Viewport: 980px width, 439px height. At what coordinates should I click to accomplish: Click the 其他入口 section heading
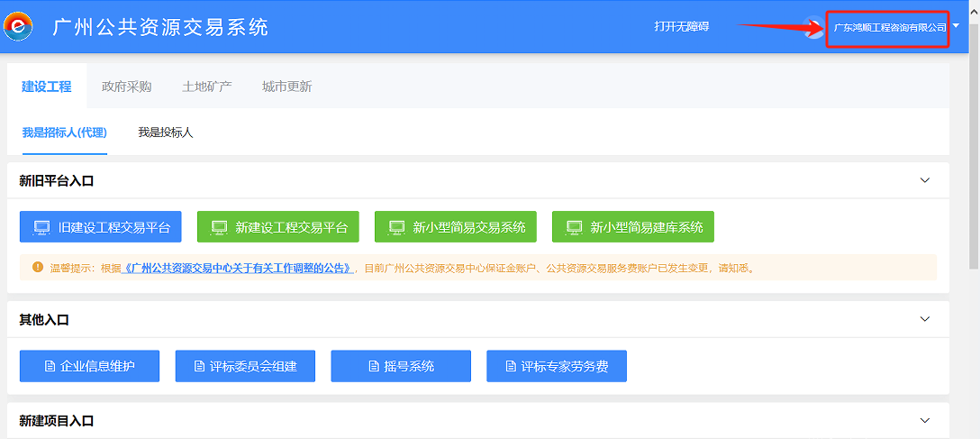(x=44, y=319)
